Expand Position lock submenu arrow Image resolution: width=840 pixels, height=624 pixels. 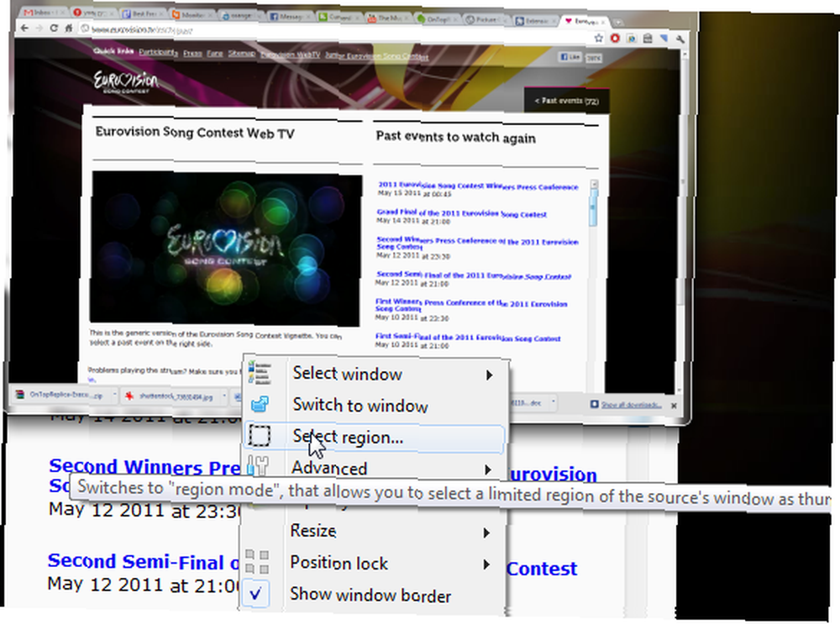point(486,564)
